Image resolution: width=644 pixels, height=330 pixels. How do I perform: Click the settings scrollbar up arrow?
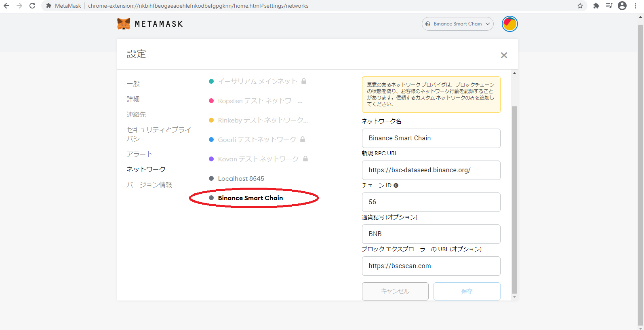pos(514,73)
